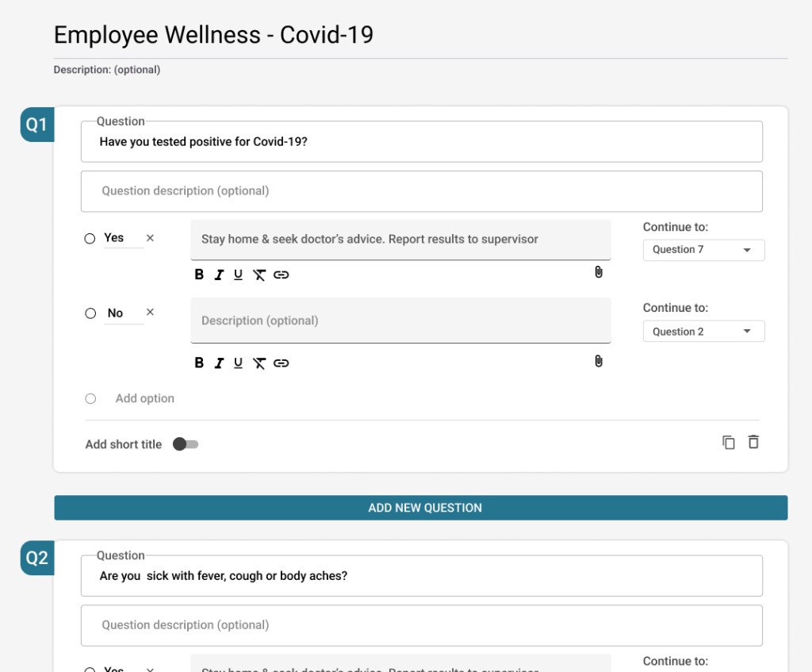Viewport: 812px width, 672px height.
Task: Click Bold icon under Yes option description
Action: 199,275
